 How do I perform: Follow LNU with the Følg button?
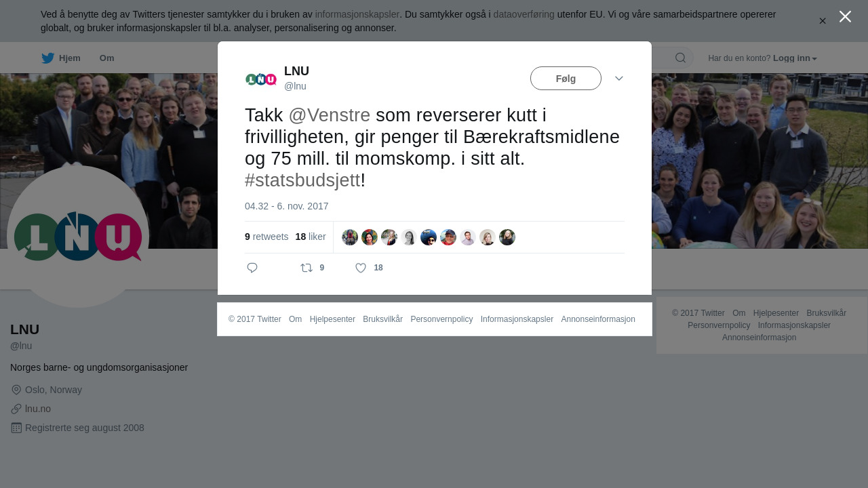pyautogui.click(x=566, y=79)
